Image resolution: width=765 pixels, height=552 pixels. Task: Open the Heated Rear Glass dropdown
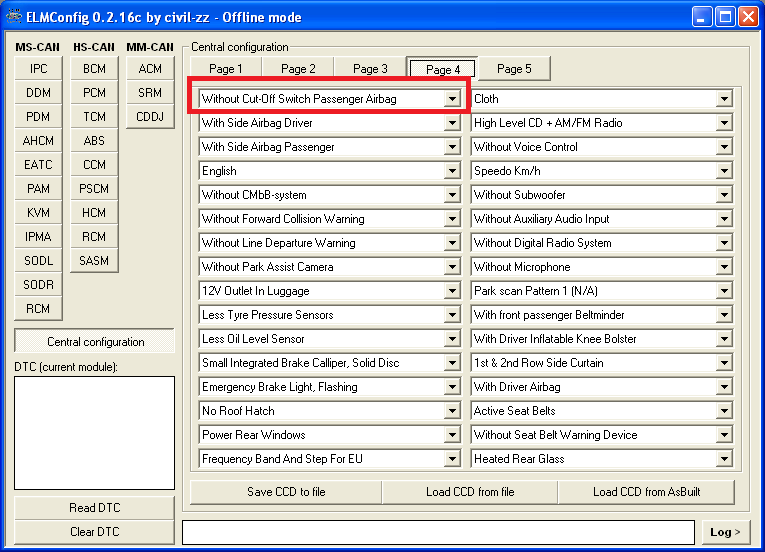724,459
